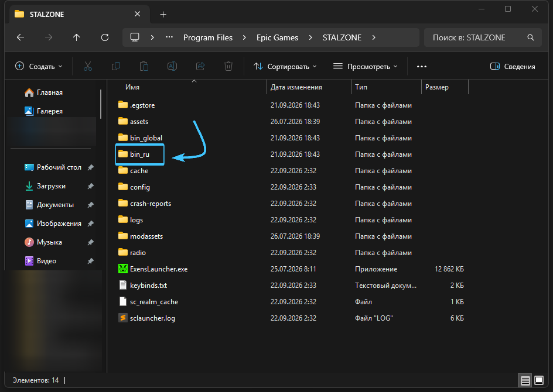This screenshot has height=392, width=553.
Task: Click the Поиск в: STALZONE search field
Action: [x=483, y=37]
